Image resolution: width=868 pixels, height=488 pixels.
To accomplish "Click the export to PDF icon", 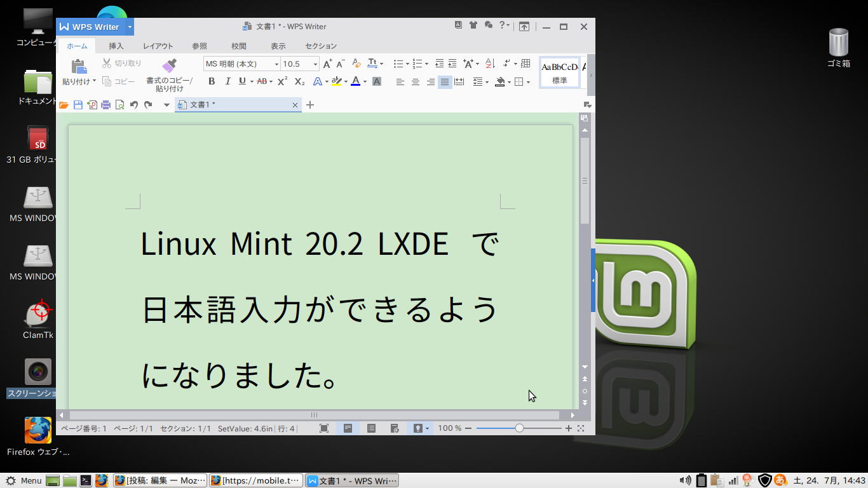I will (x=92, y=105).
